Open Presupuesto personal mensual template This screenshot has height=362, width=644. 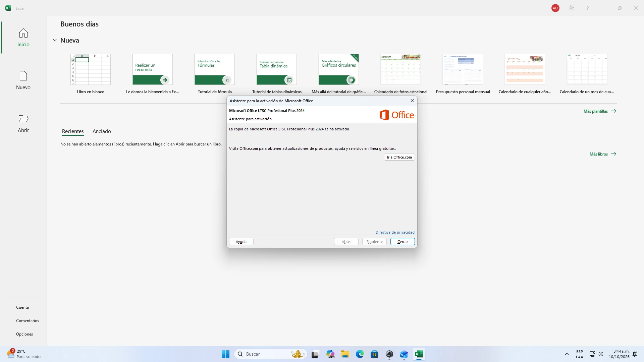(463, 74)
